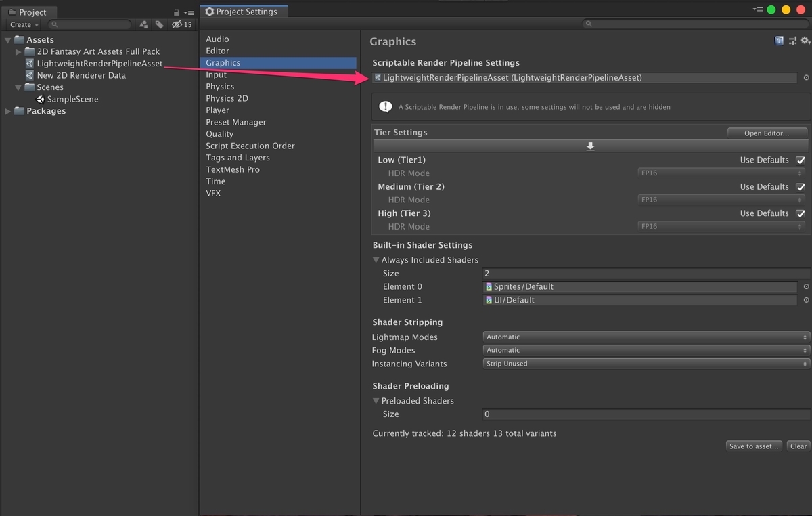Image resolution: width=812 pixels, height=516 pixels.
Task: Select the Editor settings category
Action: (x=217, y=51)
